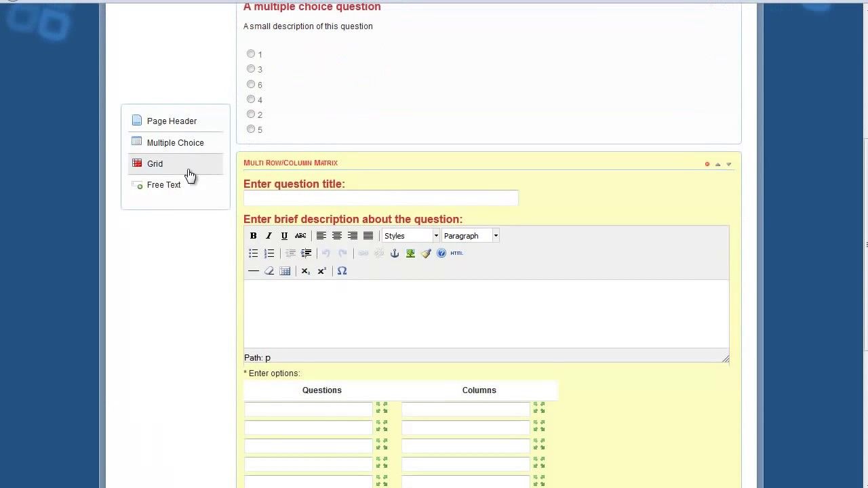The image size is (868, 488).
Task: Click the editor resize handle corner
Action: [x=725, y=359]
